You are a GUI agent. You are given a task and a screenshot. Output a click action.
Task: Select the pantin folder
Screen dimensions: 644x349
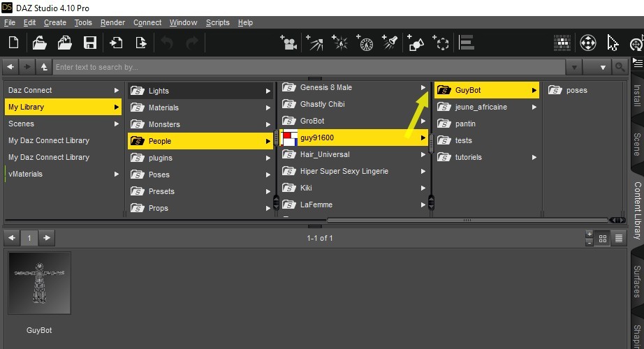tap(465, 124)
